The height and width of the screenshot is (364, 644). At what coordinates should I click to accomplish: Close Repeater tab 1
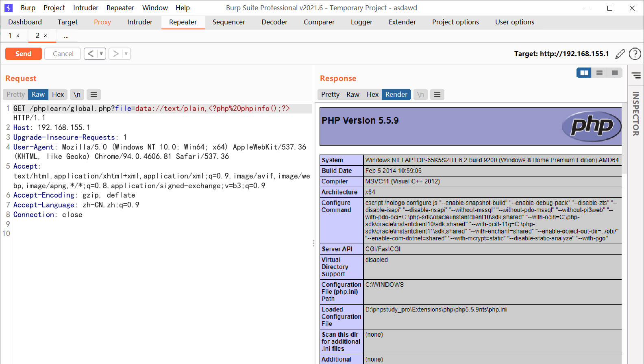[x=18, y=36]
